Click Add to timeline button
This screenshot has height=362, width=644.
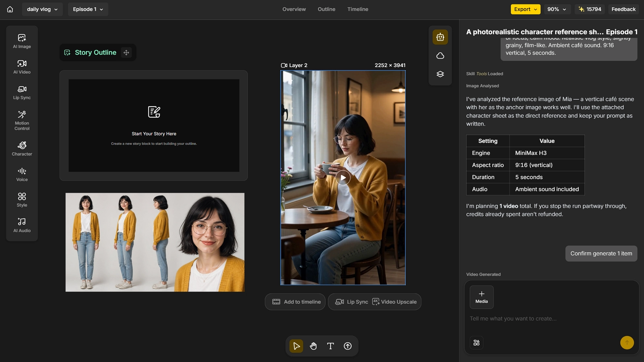point(295,302)
